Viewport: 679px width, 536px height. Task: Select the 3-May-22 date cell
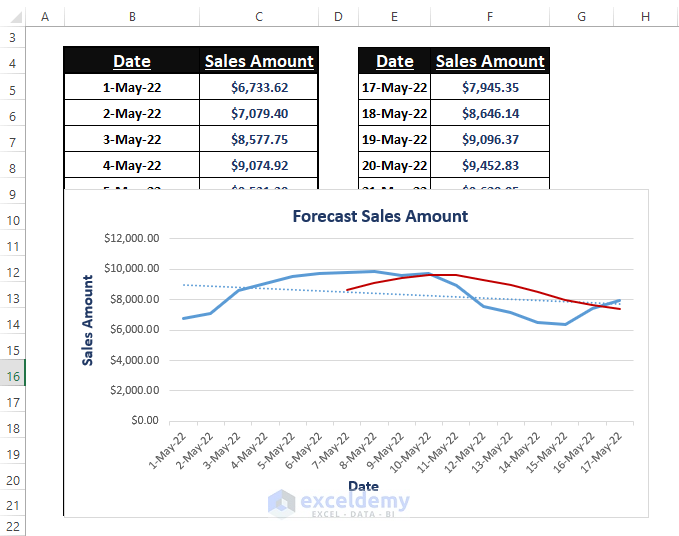tap(132, 140)
